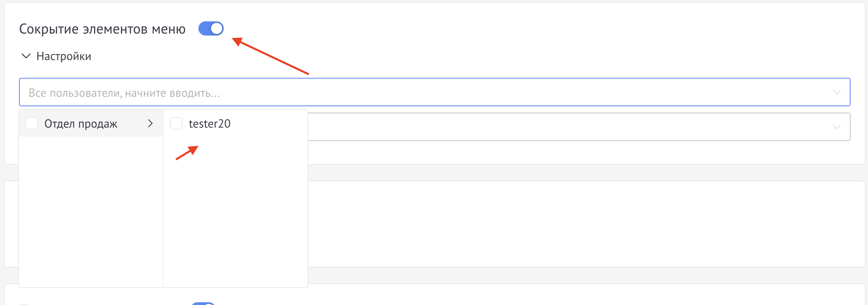Check the Отдел продаж checkbox
This screenshot has height=305, width=868.
point(32,123)
